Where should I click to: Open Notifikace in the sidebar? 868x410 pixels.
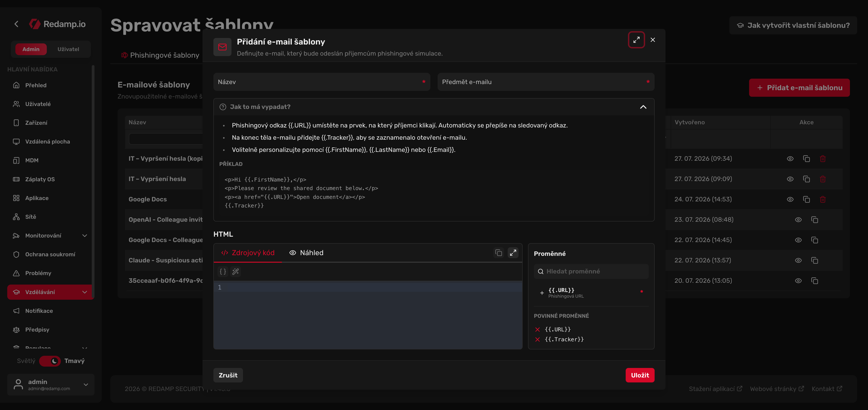pyautogui.click(x=50, y=311)
